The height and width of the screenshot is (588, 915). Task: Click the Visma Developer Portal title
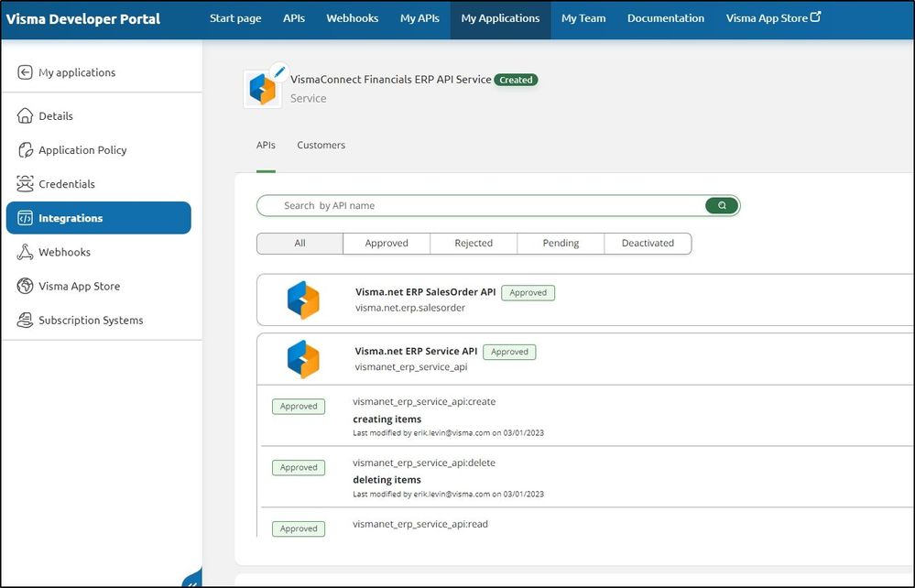[82, 19]
